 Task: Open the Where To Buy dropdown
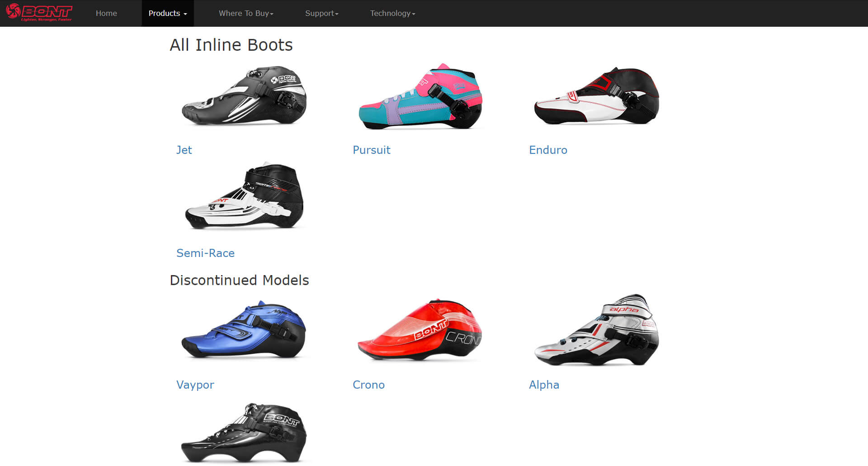tap(246, 13)
